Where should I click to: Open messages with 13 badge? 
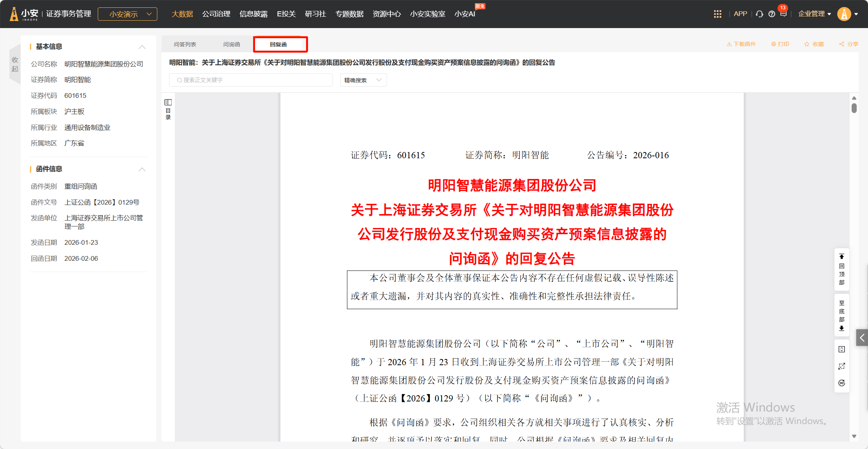[x=783, y=14]
